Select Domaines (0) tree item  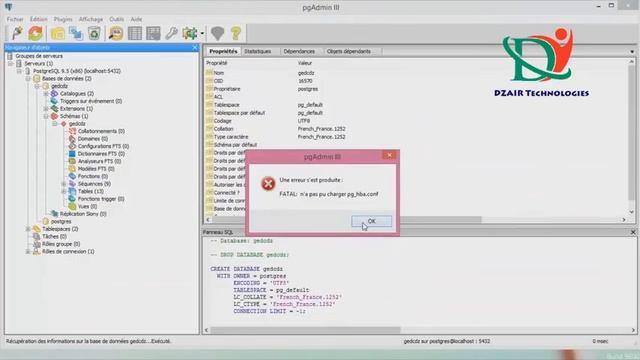click(x=92, y=139)
